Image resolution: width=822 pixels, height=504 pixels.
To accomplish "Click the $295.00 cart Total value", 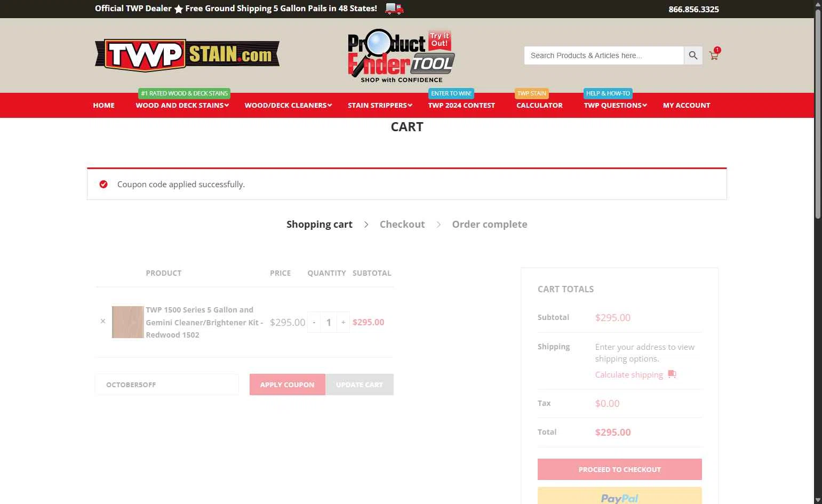I will pyautogui.click(x=613, y=432).
